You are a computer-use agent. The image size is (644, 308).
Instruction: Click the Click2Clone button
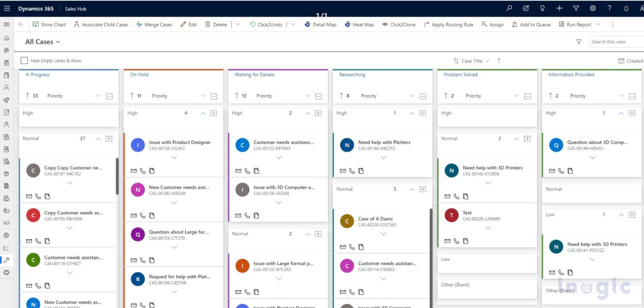tap(399, 24)
